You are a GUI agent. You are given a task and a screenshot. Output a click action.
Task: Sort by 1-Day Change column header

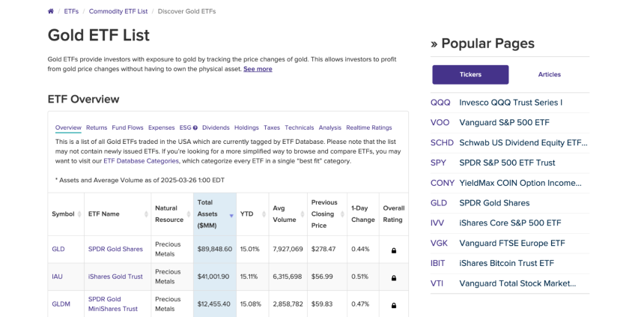[x=363, y=214]
